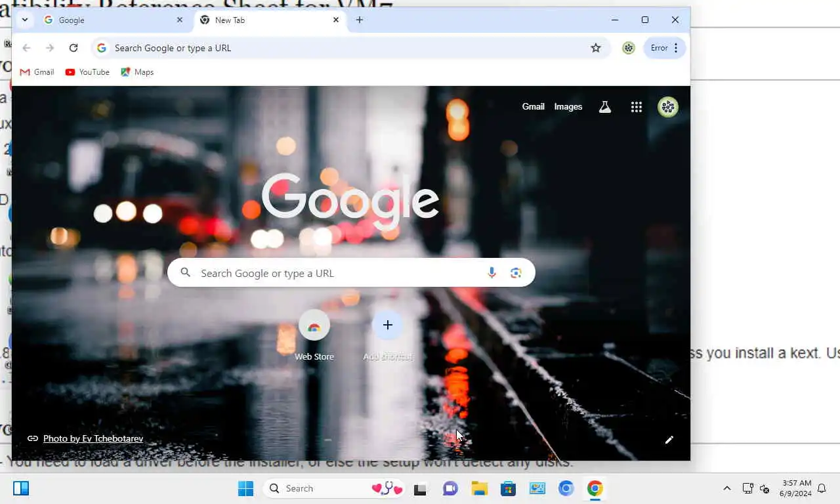Click the Google search box on page
Viewport: 840px width, 504px height.
351,273
